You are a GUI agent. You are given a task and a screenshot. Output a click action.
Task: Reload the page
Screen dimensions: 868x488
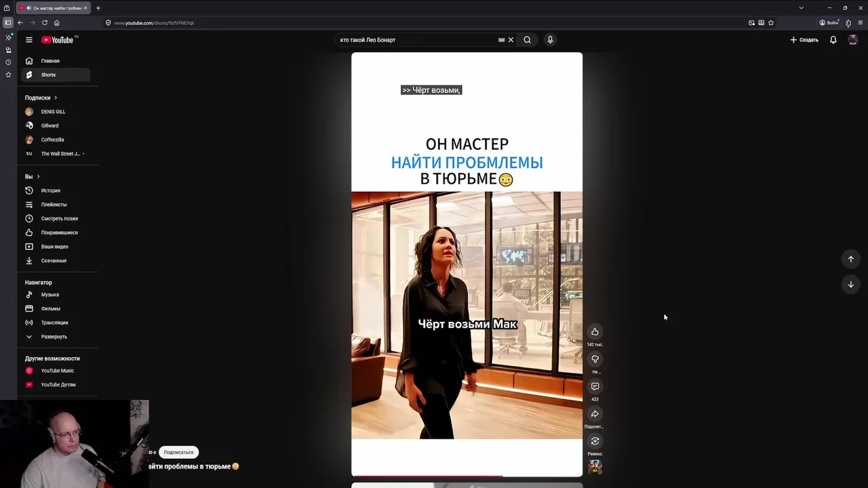pos(44,22)
